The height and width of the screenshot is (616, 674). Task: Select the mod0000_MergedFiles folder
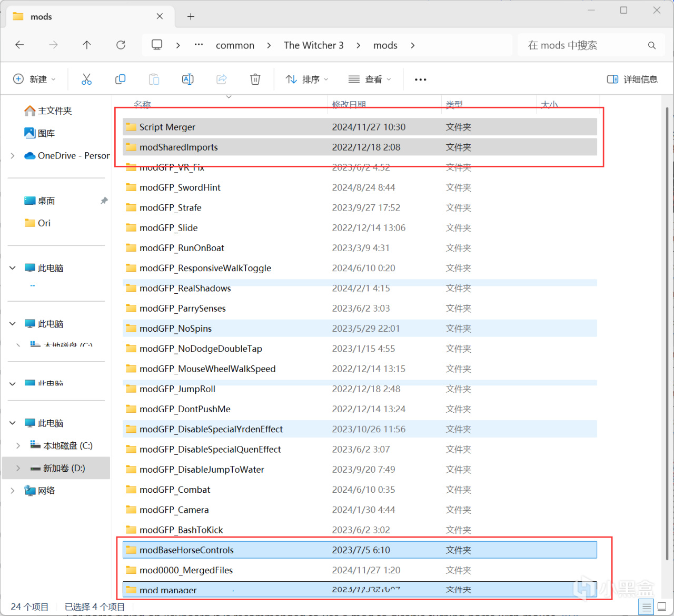pos(360,570)
